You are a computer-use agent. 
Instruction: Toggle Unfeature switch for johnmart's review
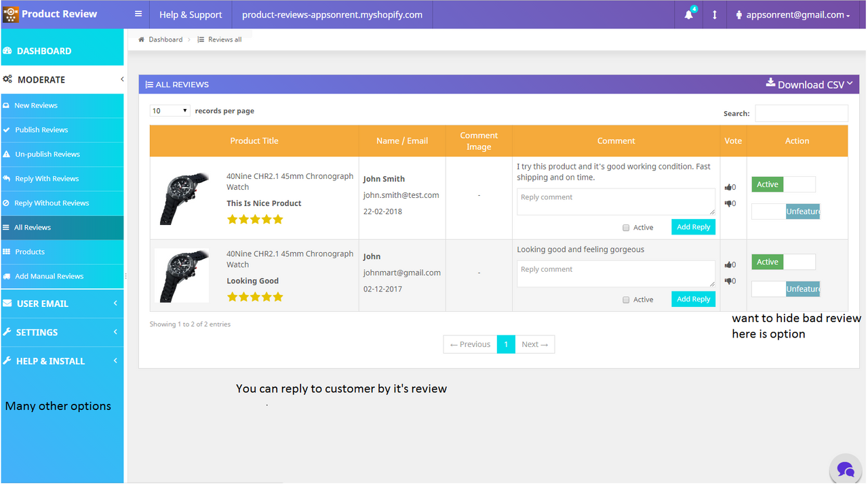pyautogui.click(x=786, y=289)
